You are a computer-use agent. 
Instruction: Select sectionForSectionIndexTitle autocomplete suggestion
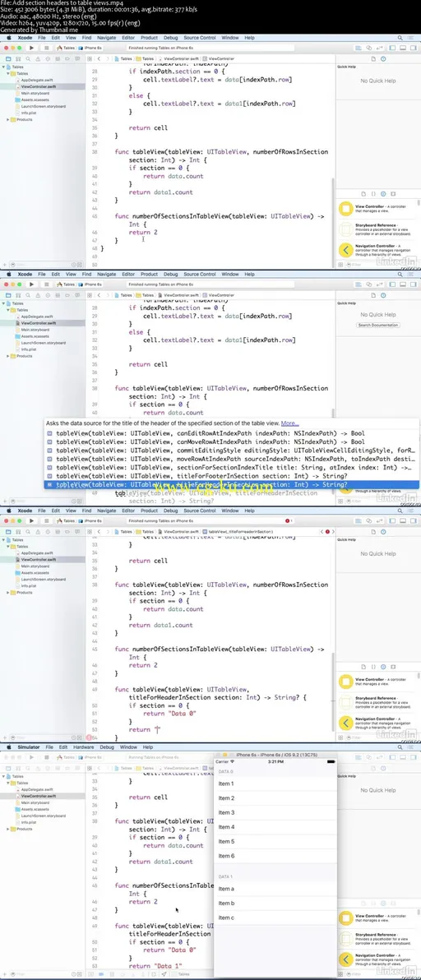click(x=233, y=468)
